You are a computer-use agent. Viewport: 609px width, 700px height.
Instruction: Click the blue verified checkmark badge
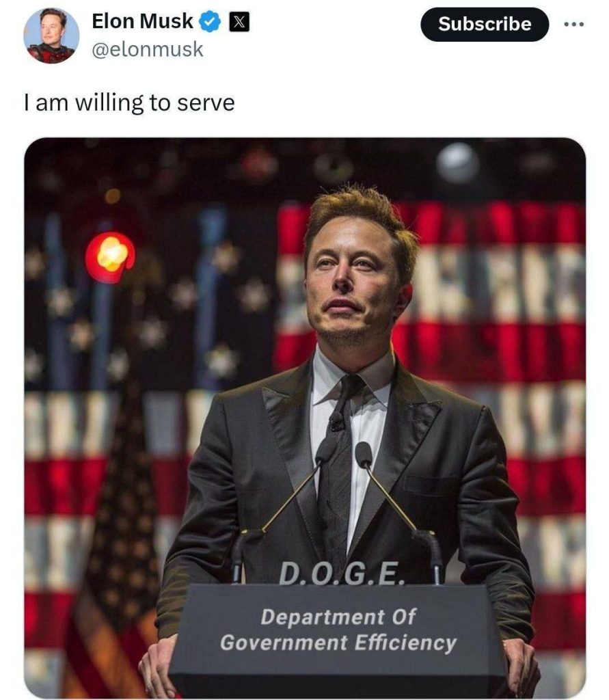(x=210, y=22)
